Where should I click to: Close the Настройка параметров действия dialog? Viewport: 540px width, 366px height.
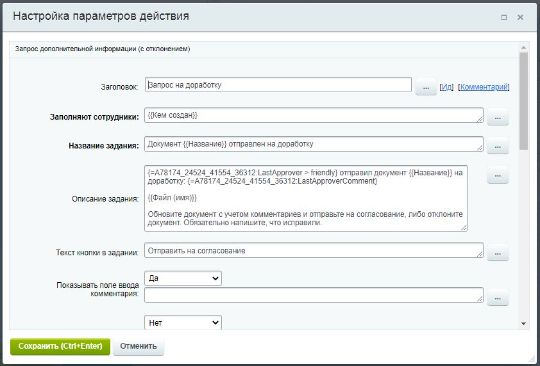coord(520,17)
